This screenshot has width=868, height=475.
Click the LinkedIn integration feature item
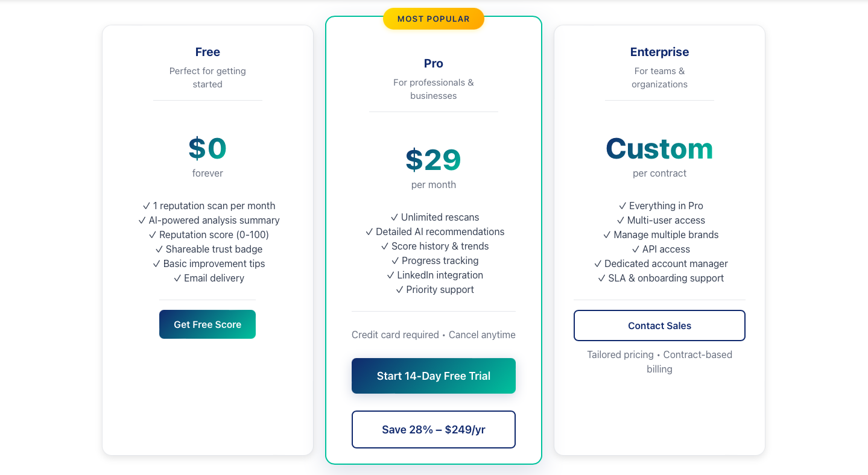(x=434, y=275)
